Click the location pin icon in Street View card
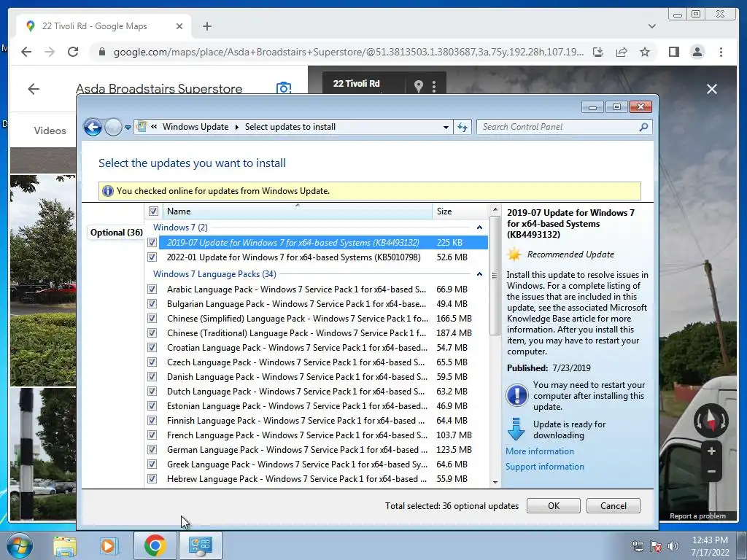This screenshot has width=747, height=560. [418, 86]
